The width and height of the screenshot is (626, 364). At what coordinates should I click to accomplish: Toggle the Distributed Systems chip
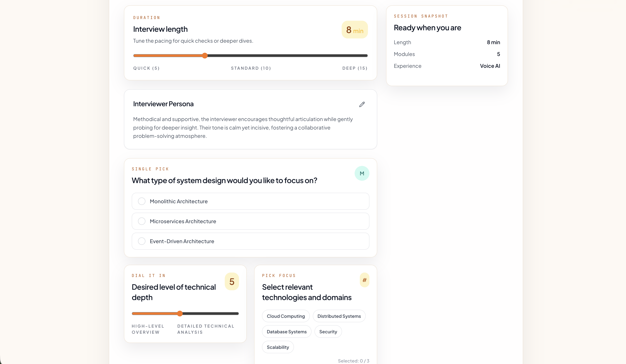pos(339,316)
